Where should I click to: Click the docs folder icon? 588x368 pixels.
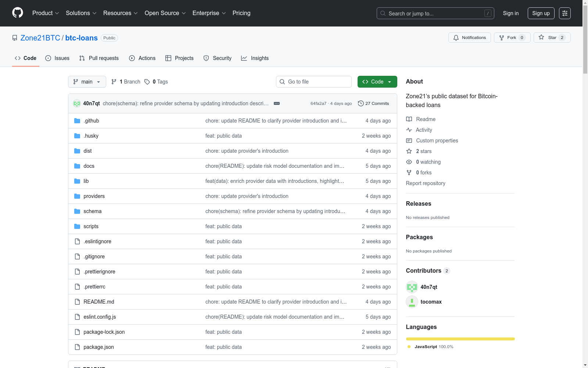point(77,166)
